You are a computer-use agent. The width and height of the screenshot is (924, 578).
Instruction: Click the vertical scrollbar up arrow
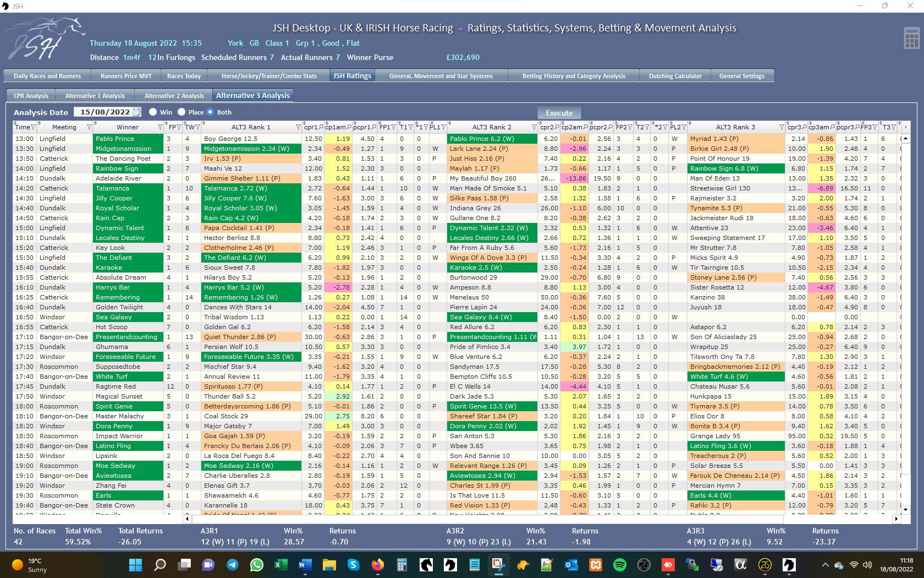906,139
